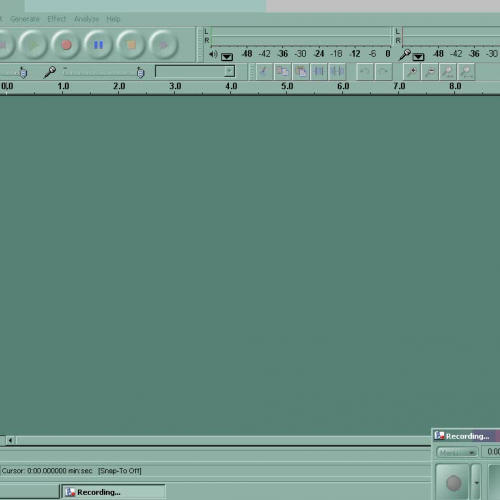The image size is (500, 500).
Task: Click the Recording... window title text
Action: 468,436
